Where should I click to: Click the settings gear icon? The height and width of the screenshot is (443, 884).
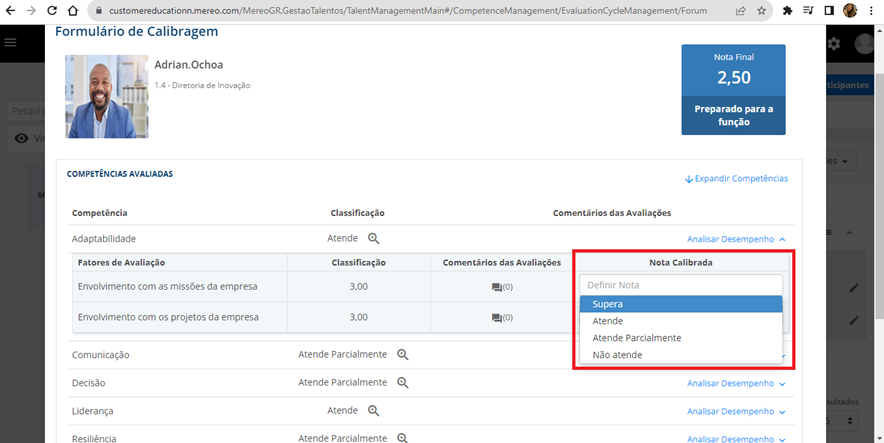tap(834, 44)
